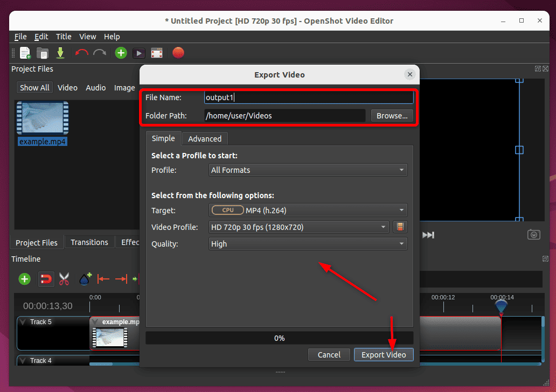The image size is (556, 392).
Task: Click the Export Video button
Action: pos(384,355)
